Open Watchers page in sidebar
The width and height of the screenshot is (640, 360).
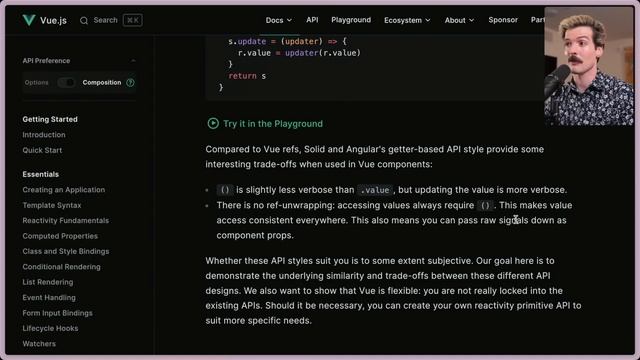click(39, 344)
